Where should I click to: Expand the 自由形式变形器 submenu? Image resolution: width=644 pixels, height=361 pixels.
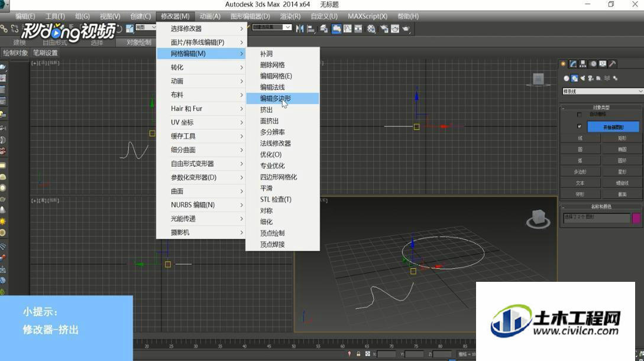tap(201, 164)
